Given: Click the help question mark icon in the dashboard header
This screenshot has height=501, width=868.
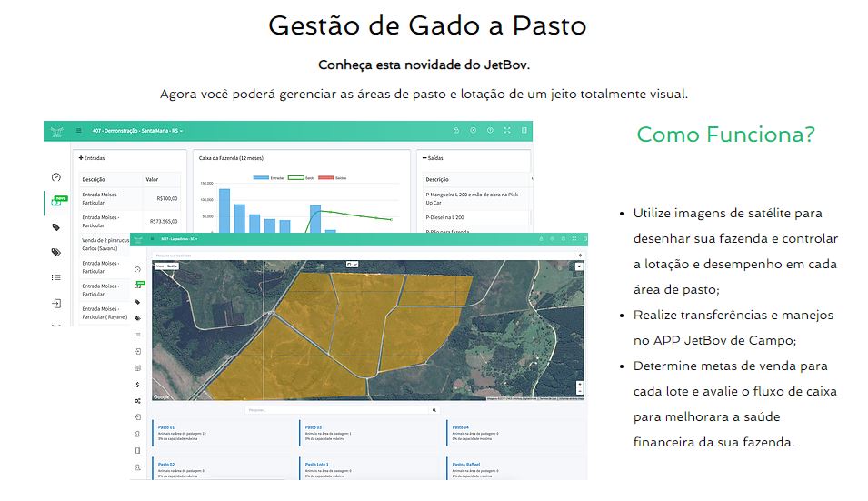Looking at the screenshot, I should point(490,131).
